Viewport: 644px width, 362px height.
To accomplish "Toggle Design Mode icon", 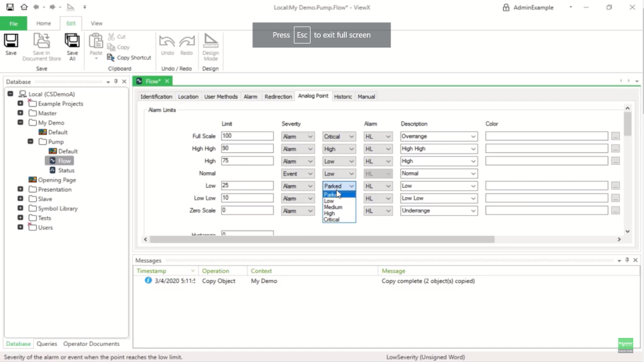I will coord(211,41).
